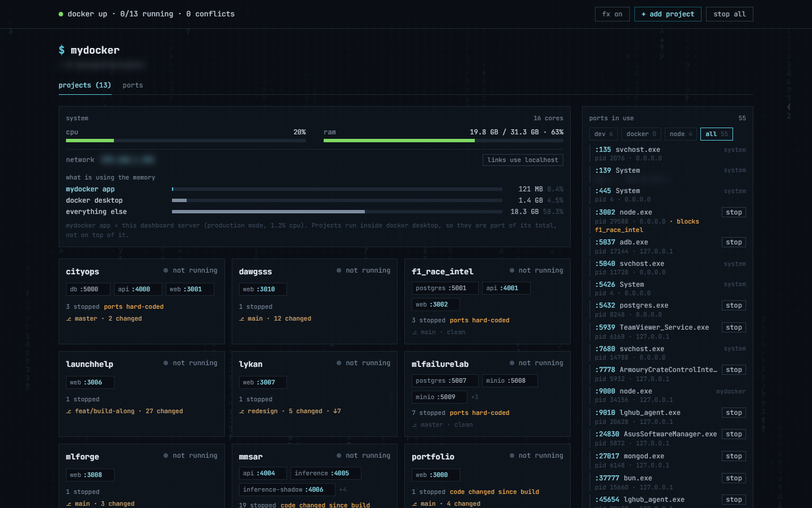Expand mlfailurelab +3 more ports
This screenshot has width=812, height=508.
click(475, 397)
